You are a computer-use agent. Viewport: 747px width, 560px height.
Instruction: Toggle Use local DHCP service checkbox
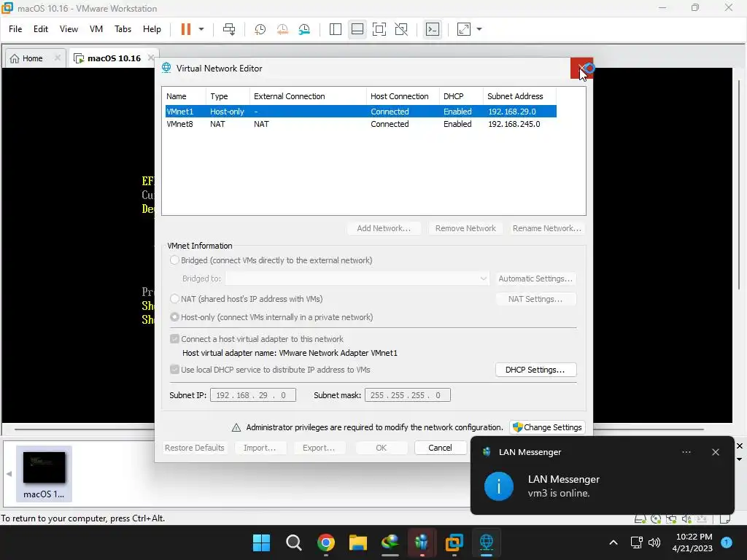point(174,370)
